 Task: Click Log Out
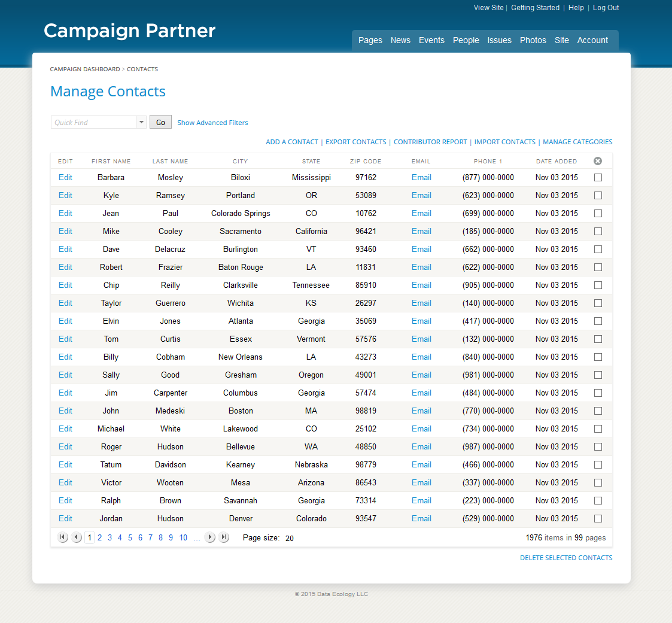click(x=606, y=8)
